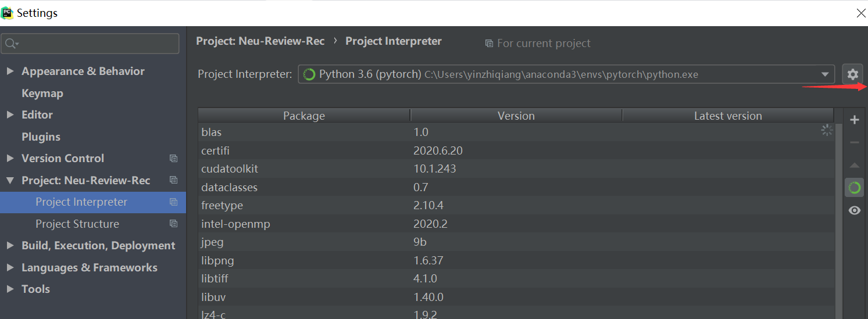Open the interpreter gear settings menu
The height and width of the screenshot is (319, 868).
click(852, 74)
